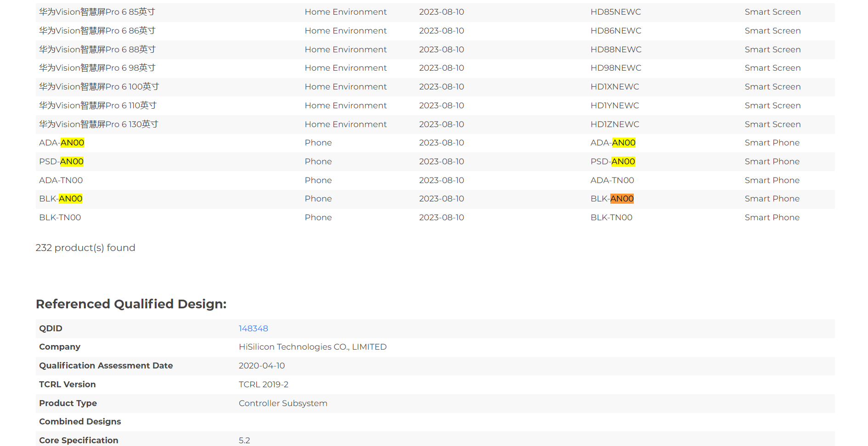Click Core Specification value 5.2
This screenshot has height=446, width=868.
tap(244, 440)
